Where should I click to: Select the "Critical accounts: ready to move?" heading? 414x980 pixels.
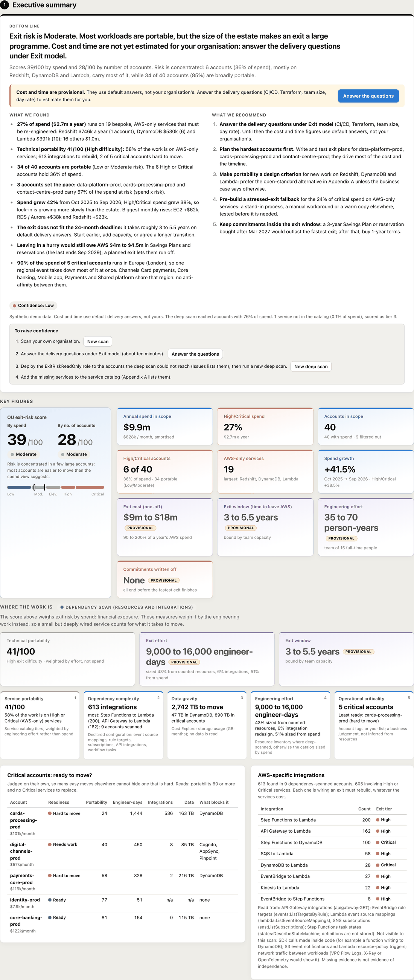(49, 775)
